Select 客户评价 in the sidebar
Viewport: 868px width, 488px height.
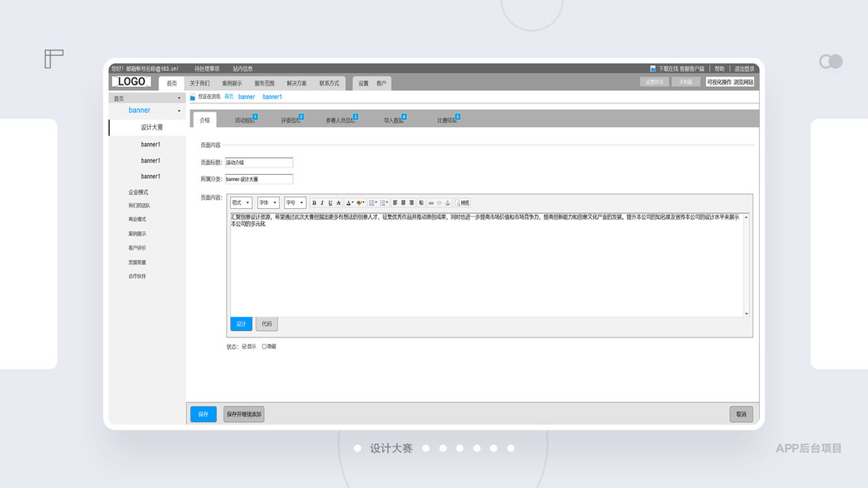point(137,248)
